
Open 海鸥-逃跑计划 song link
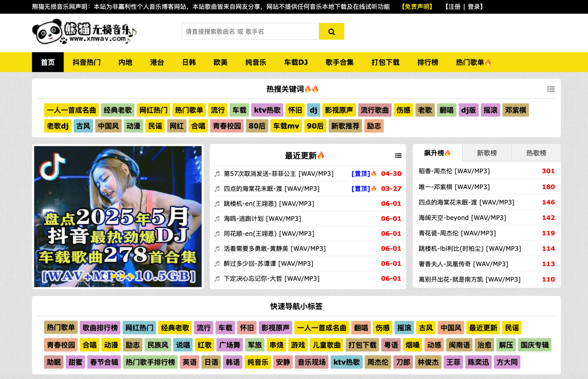click(x=262, y=219)
